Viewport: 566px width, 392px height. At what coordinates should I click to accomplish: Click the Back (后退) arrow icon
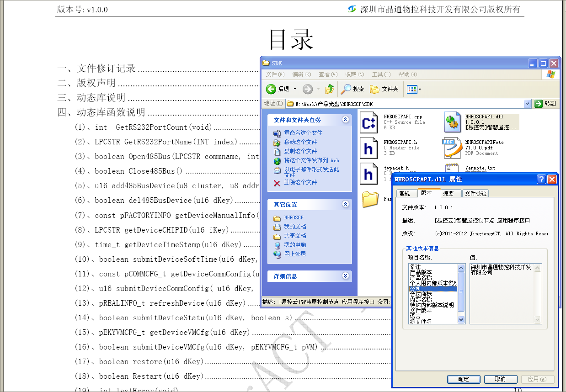pos(271,89)
